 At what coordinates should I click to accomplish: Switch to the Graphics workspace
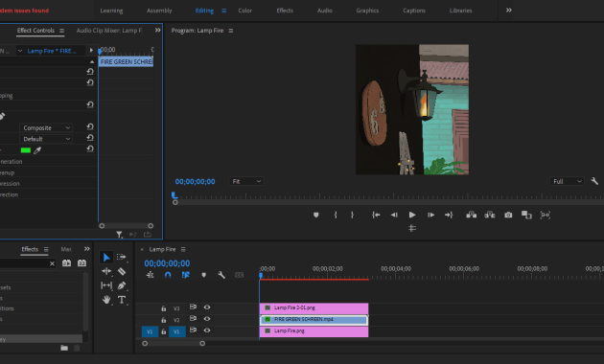367,11
